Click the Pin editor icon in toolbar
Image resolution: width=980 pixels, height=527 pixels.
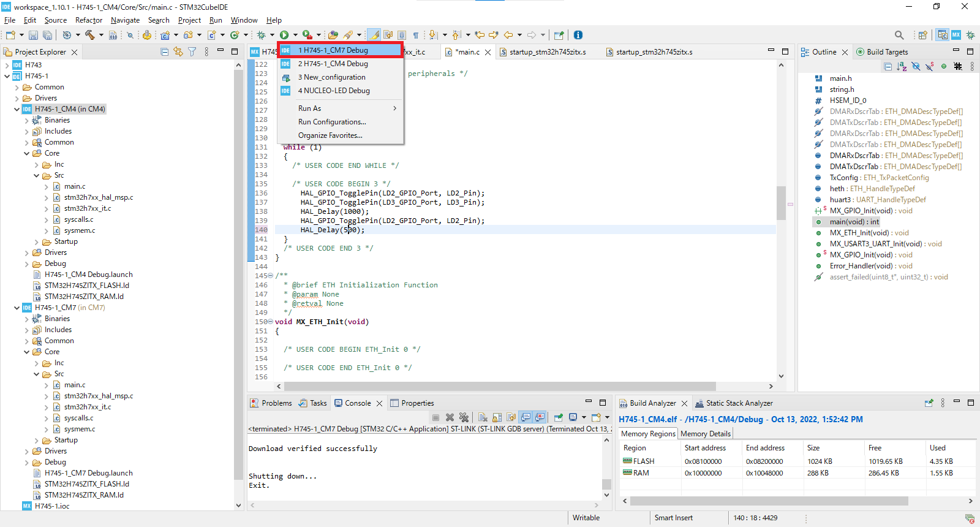pos(559,35)
